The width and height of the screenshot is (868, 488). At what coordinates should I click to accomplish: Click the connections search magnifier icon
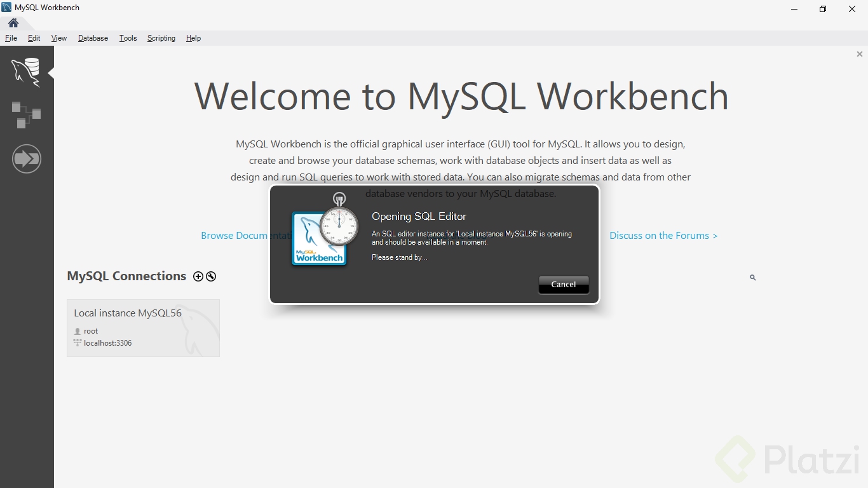tap(752, 278)
